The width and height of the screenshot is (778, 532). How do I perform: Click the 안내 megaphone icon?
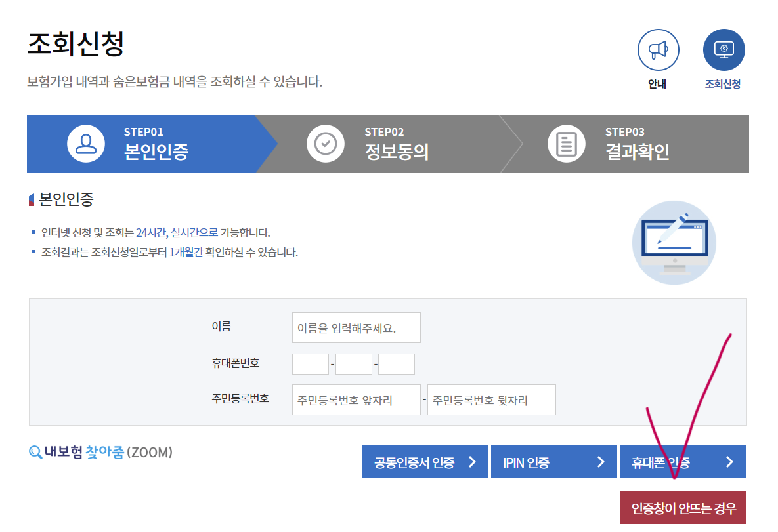pyautogui.click(x=659, y=50)
